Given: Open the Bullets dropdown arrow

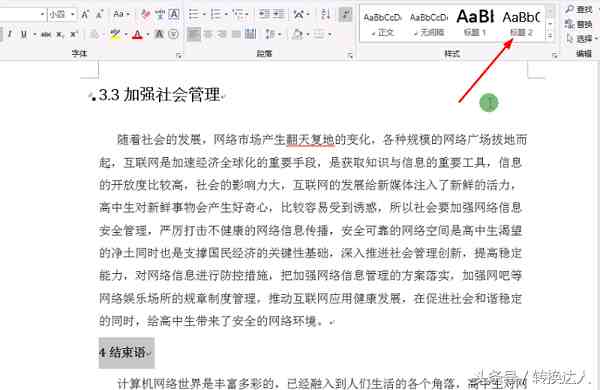Looking at the screenshot, I should (204, 15).
